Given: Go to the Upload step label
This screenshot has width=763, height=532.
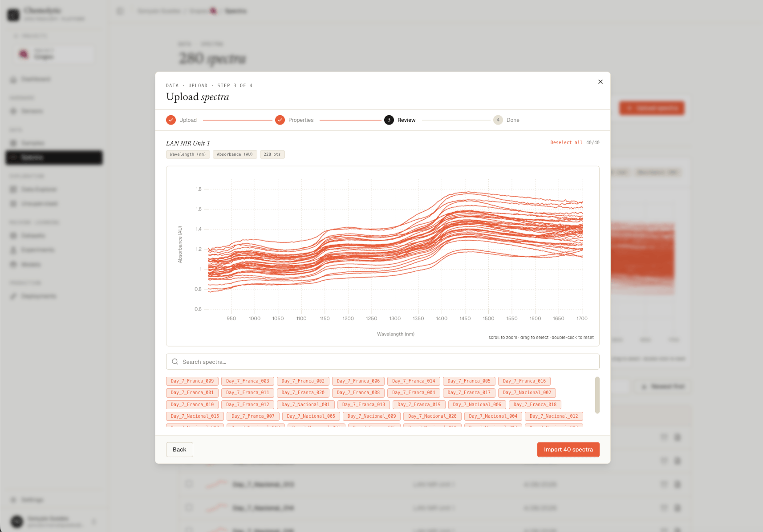Looking at the screenshot, I should pyautogui.click(x=188, y=120).
